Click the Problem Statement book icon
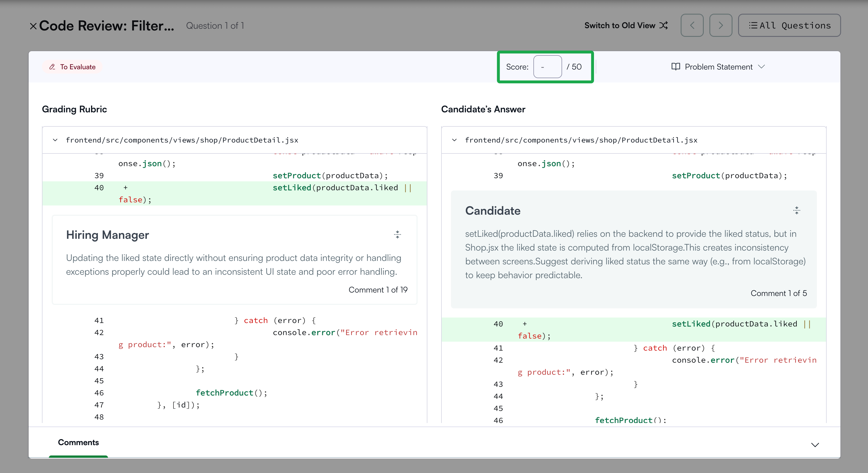The height and width of the screenshot is (473, 868). click(x=676, y=67)
